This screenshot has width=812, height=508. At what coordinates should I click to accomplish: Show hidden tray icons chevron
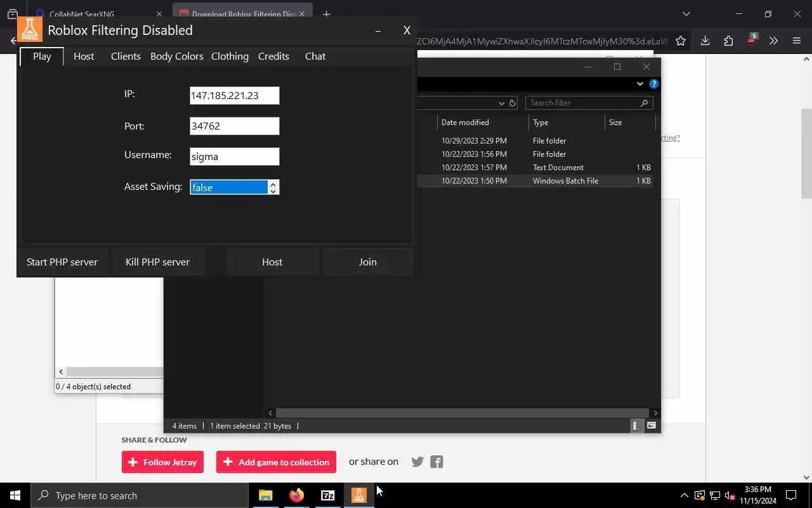click(684, 495)
